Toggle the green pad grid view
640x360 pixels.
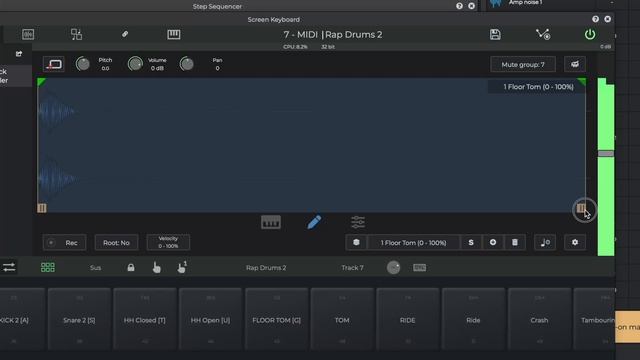[x=48, y=267]
